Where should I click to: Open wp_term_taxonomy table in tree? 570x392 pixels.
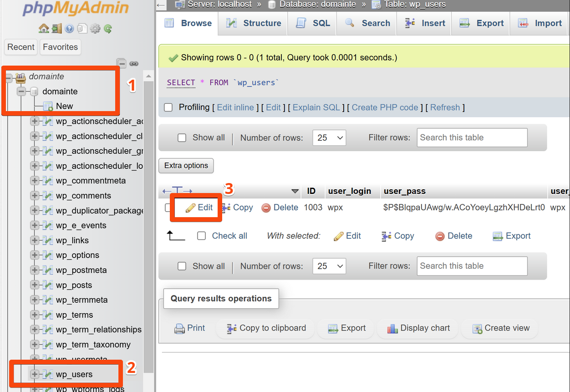pos(93,345)
